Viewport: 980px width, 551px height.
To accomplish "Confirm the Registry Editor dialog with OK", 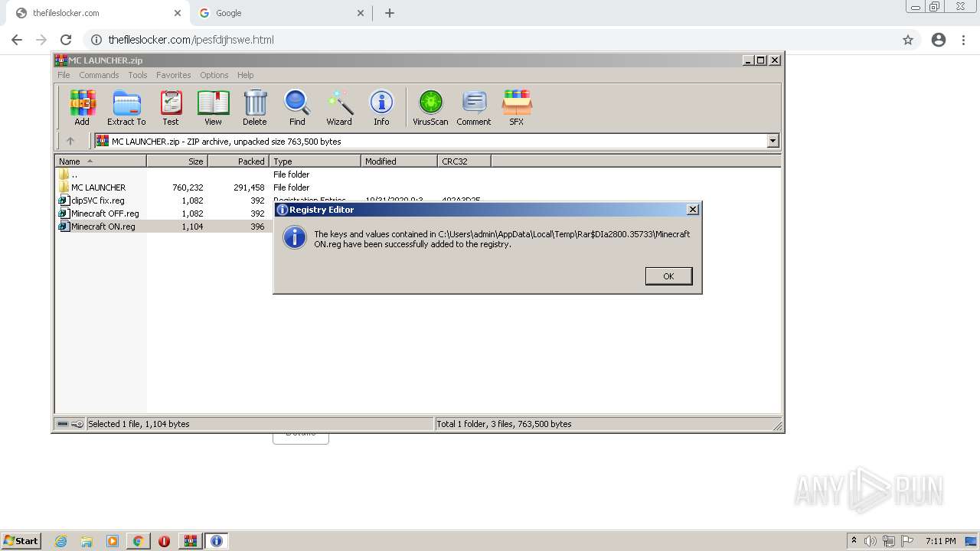I will pos(668,276).
